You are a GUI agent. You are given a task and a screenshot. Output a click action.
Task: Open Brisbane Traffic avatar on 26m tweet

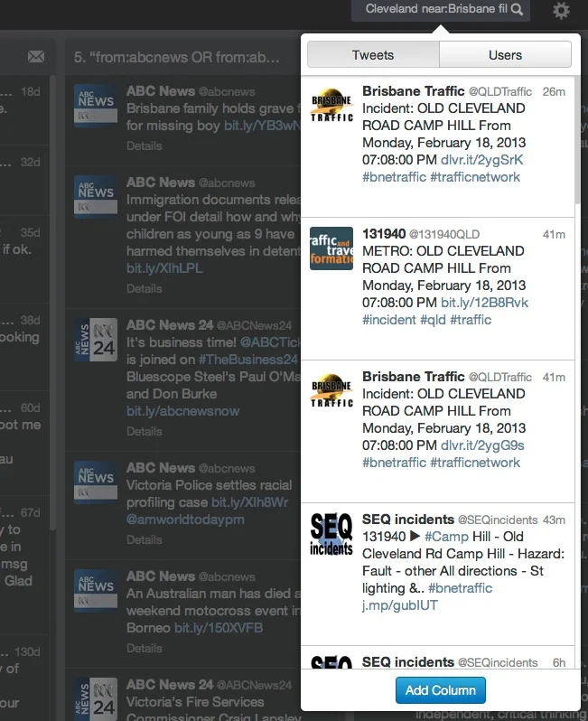click(x=331, y=106)
